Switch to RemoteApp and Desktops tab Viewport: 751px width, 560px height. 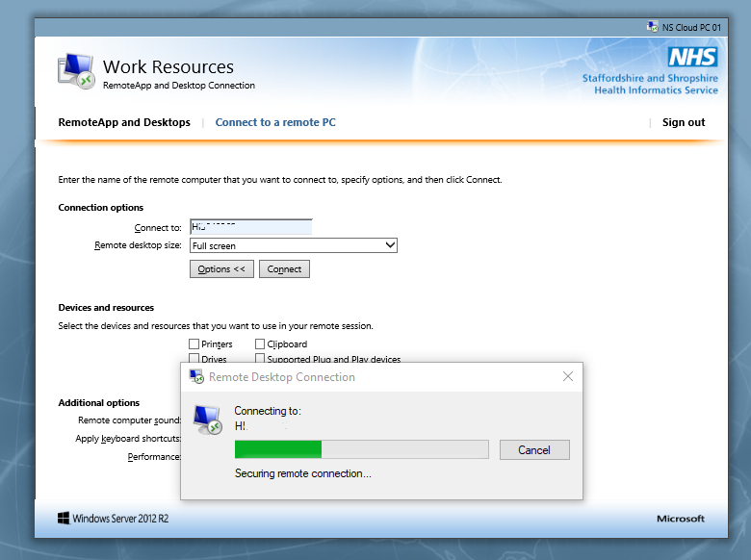coord(124,122)
